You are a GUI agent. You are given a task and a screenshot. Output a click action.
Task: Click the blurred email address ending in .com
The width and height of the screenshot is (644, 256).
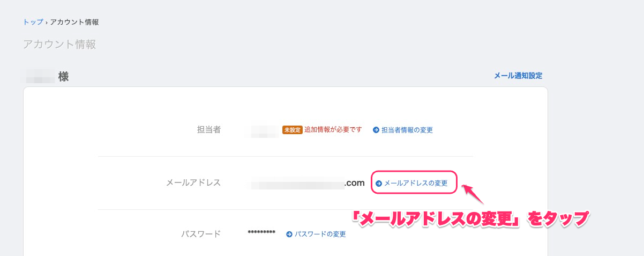[x=308, y=184]
